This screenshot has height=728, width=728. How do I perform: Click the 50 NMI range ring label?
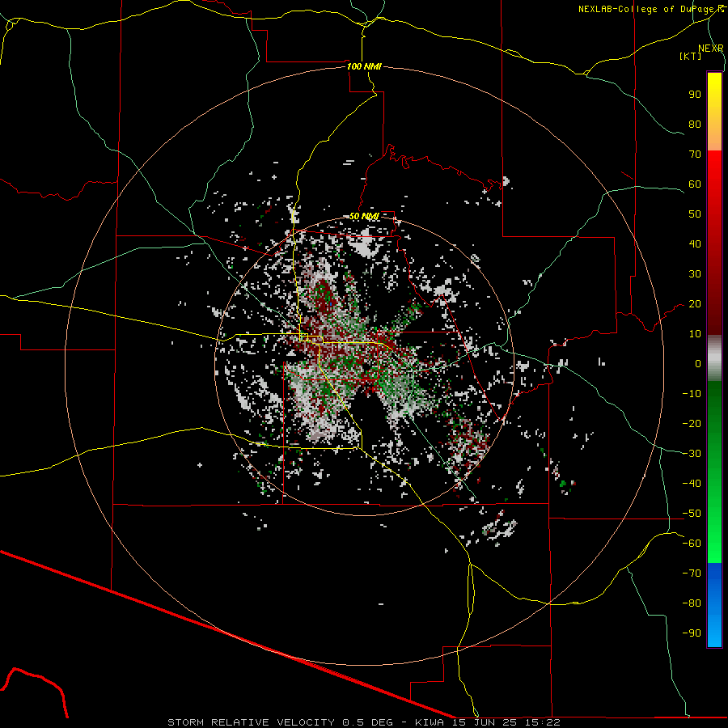tap(364, 216)
